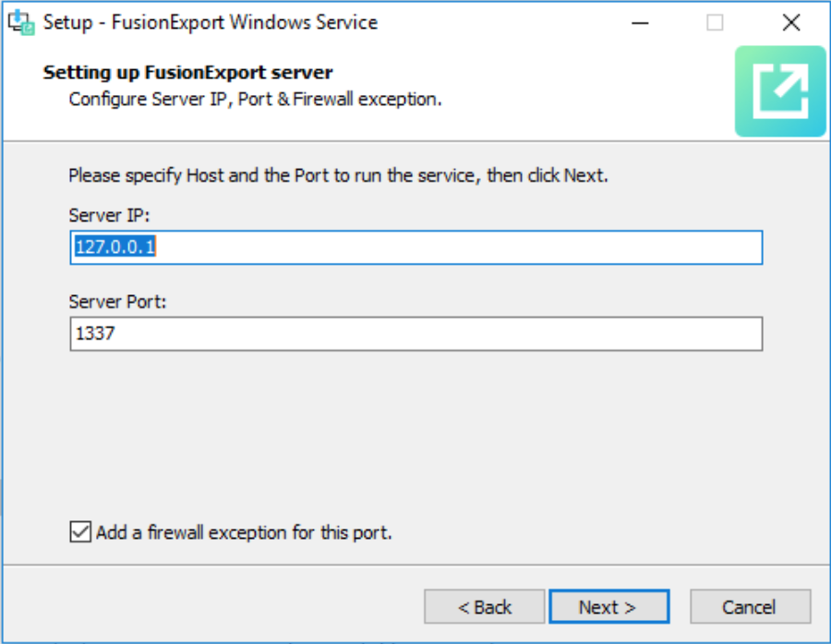831x644 pixels.
Task: Click the greyed-out maximize button
Action: pos(716,23)
